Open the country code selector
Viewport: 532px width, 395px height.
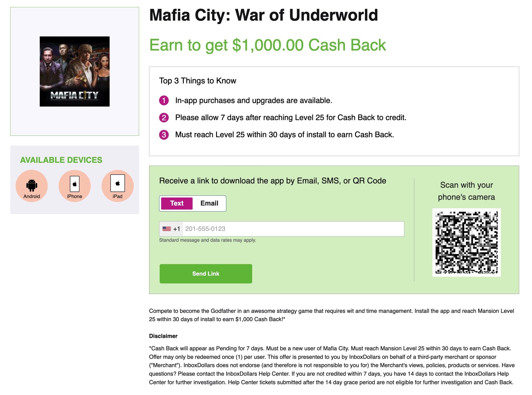[170, 229]
